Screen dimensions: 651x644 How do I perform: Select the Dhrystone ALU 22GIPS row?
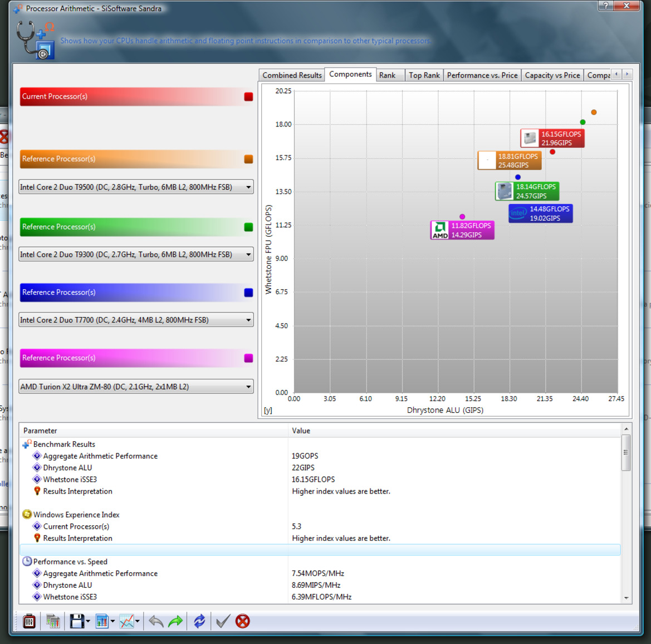click(320, 467)
